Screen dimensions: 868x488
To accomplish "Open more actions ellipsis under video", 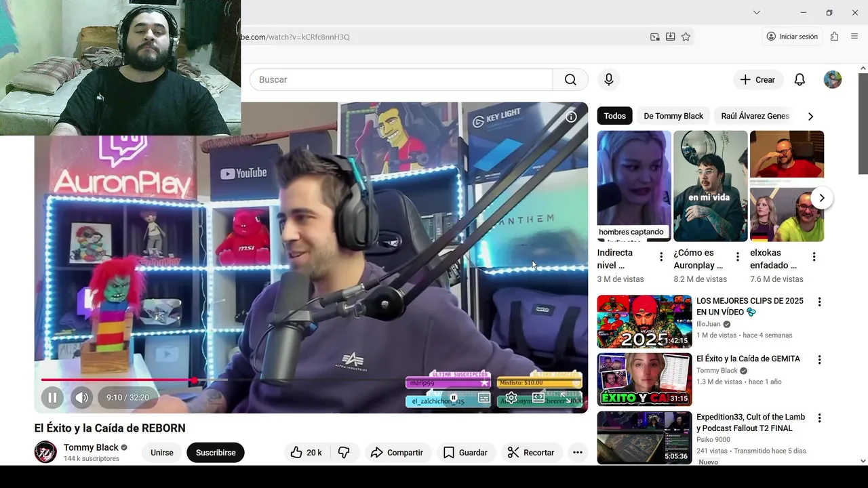I will [x=577, y=453].
